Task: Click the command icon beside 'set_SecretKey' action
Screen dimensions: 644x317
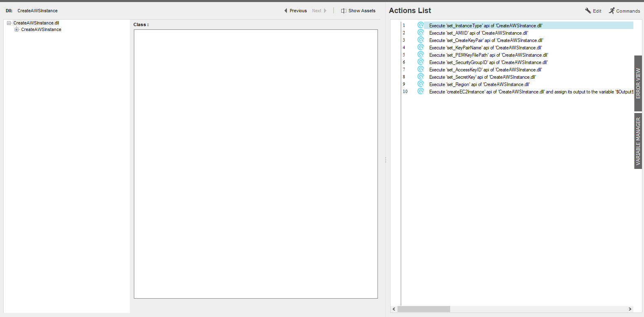Action: pos(421,77)
